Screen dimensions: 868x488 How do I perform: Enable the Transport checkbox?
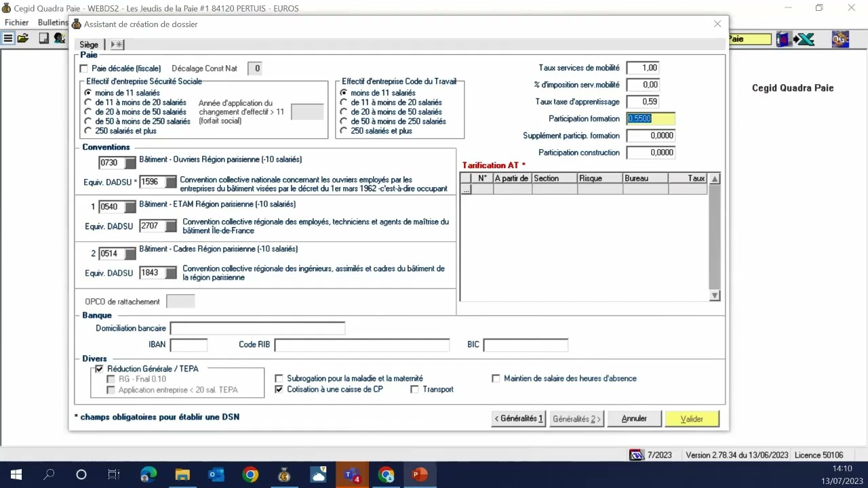pyautogui.click(x=415, y=389)
